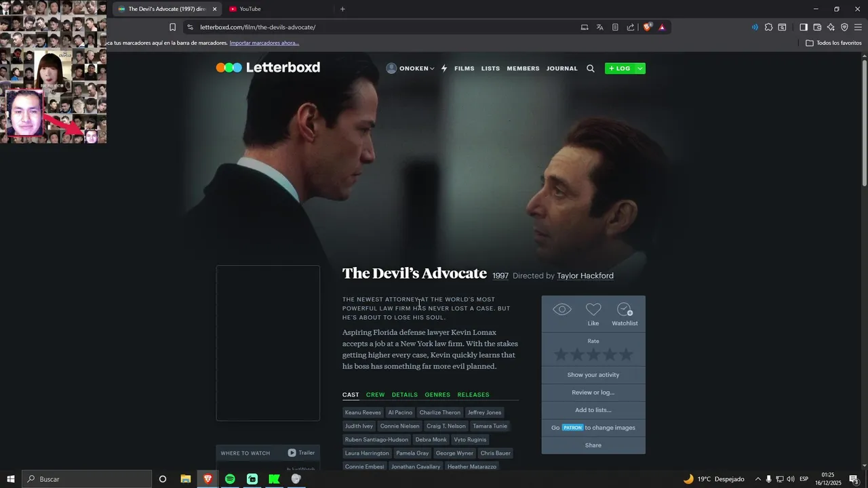Open reader mode icon
This screenshot has height=488, width=868.
coord(615,27)
